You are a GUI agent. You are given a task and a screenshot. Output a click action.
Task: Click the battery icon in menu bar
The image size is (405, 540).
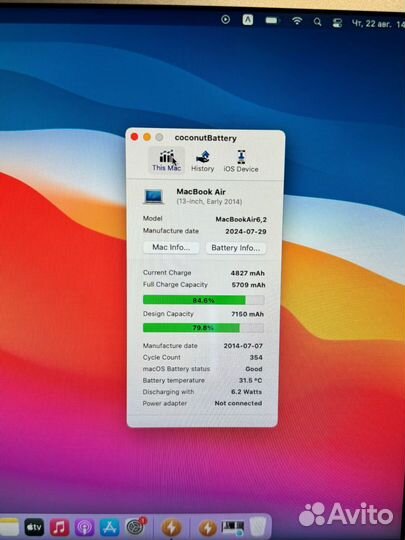click(272, 20)
